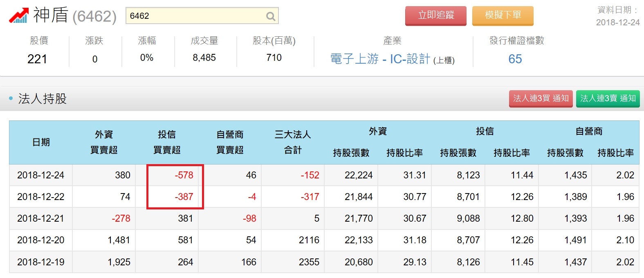Click the 模擬下單 button
644x278 pixels.
tap(503, 16)
